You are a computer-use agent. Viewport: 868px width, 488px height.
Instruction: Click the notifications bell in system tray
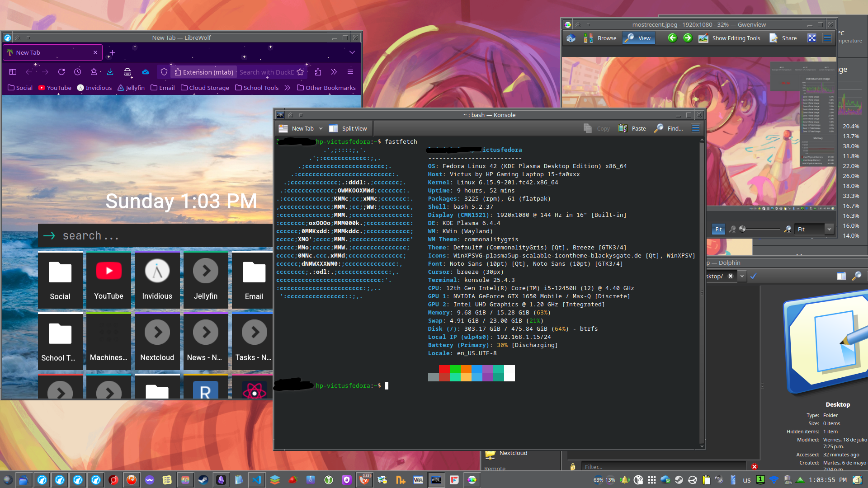625,480
